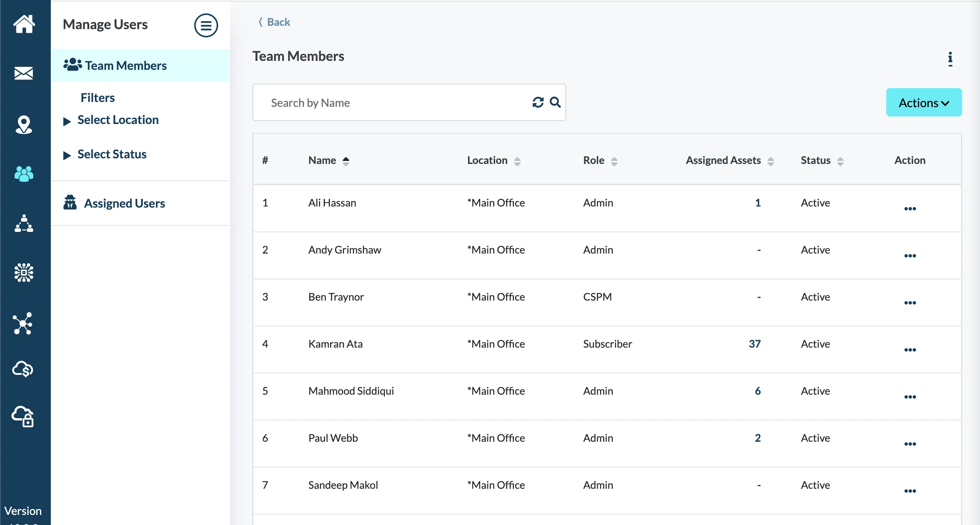Open the action menu for Kamran Ata
The width and height of the screenshot is (980, 525).
[910, 350]
